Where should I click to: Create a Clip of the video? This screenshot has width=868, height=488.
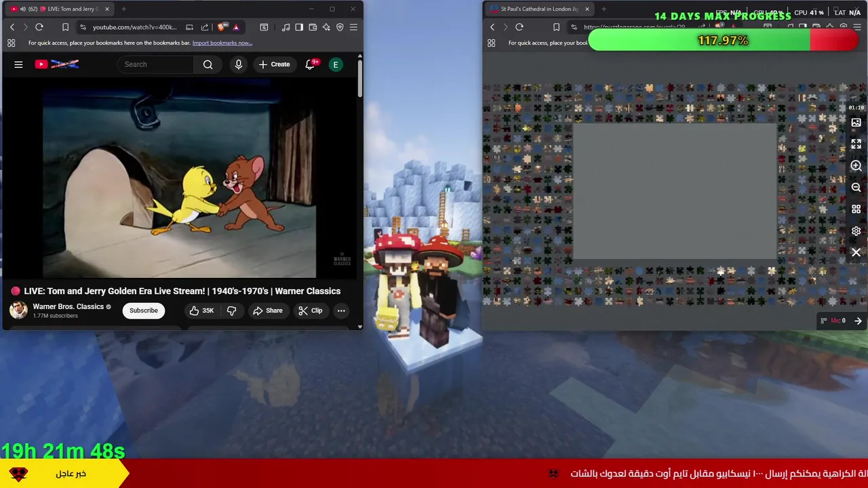pyautogui.click(x=310, y=310)
